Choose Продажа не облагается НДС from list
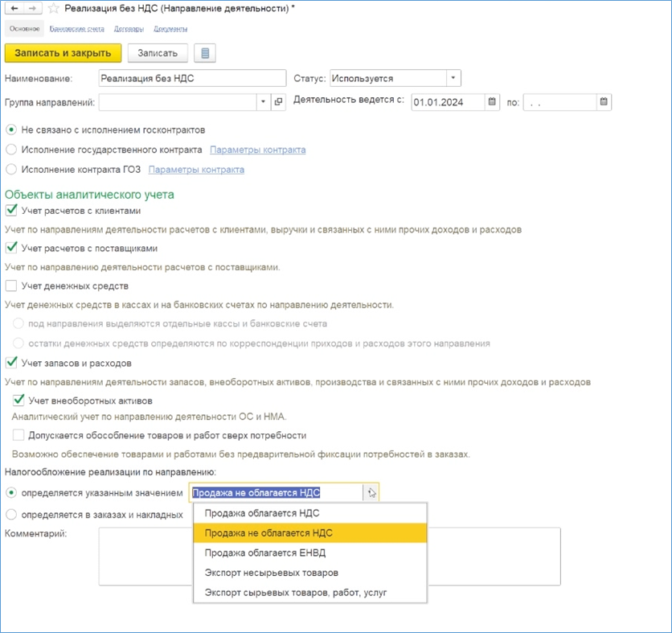Screen dimensions: 672x633 click(310, 532)
